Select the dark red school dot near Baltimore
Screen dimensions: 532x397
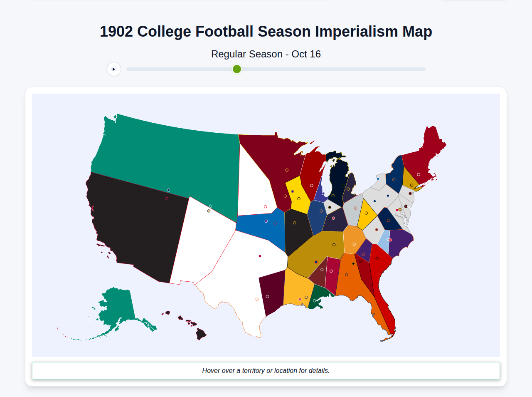tap(405, 206)
